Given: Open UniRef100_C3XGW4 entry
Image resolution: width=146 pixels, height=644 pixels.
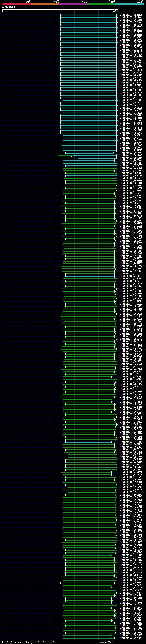Looking at the screenshot, I should click(x=131, y=183).
